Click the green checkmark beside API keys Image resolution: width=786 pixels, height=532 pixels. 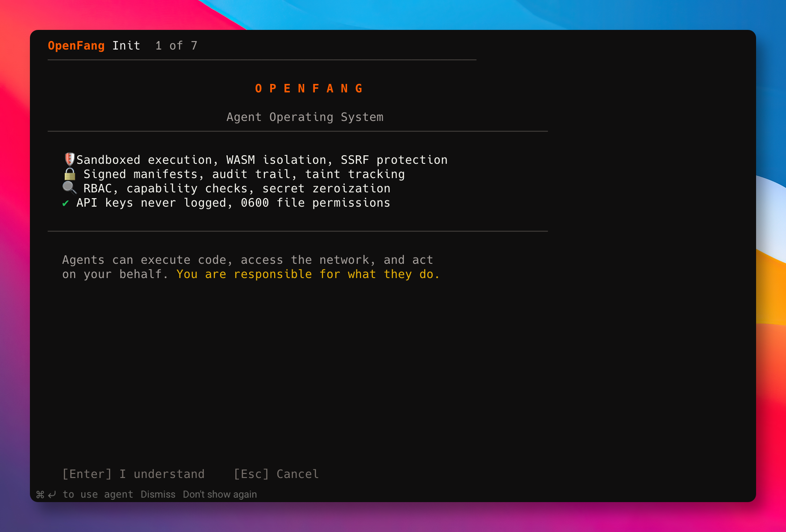(x=66, y=203)
